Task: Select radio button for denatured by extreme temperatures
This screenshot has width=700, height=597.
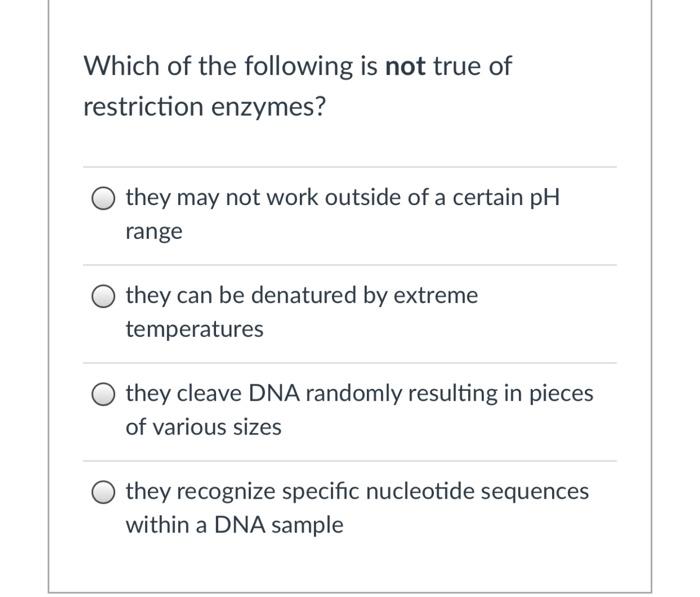Action: pyautogui.click(x=103, y=296)
